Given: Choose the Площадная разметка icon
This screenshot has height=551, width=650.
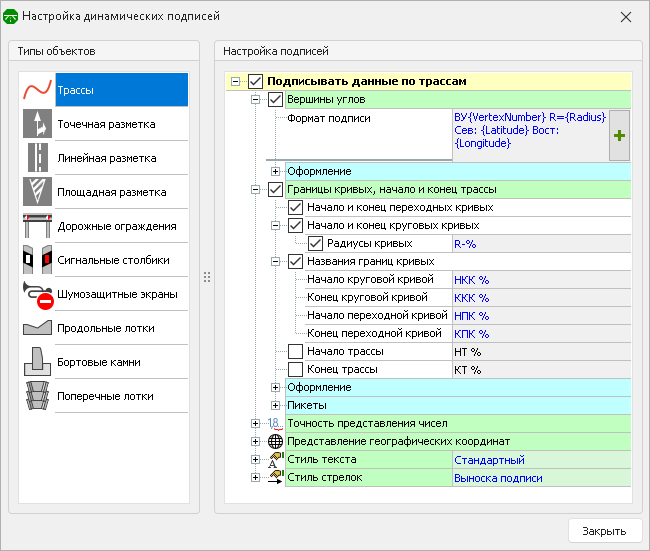Looking at the screenshot, I should 37,192.
